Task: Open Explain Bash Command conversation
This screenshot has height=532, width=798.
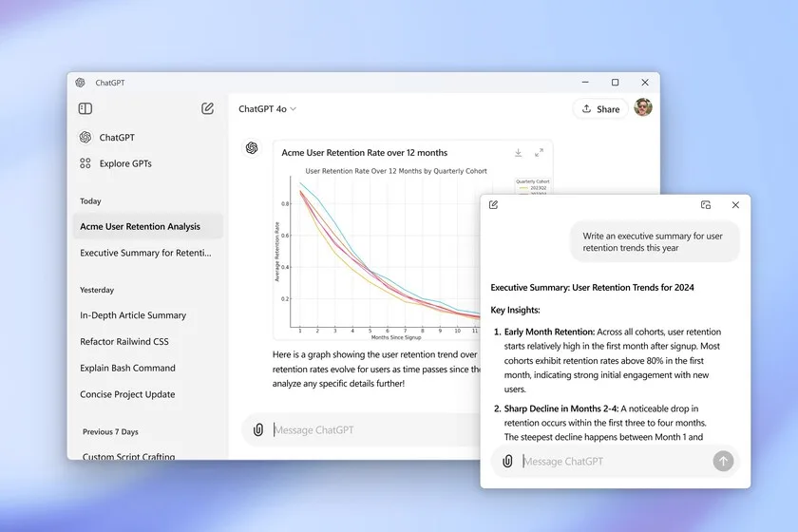Action: pyautogui.click(x=127, y=368)
